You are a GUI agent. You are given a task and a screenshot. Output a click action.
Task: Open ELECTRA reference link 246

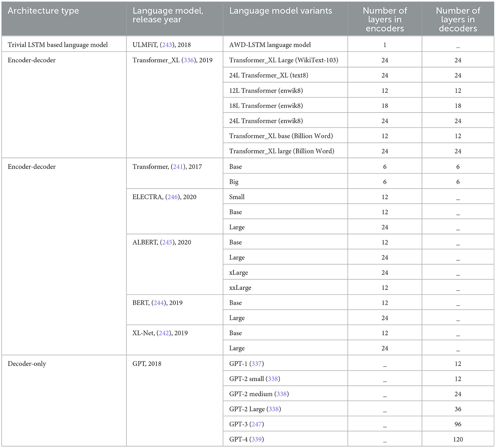(173, 197)
